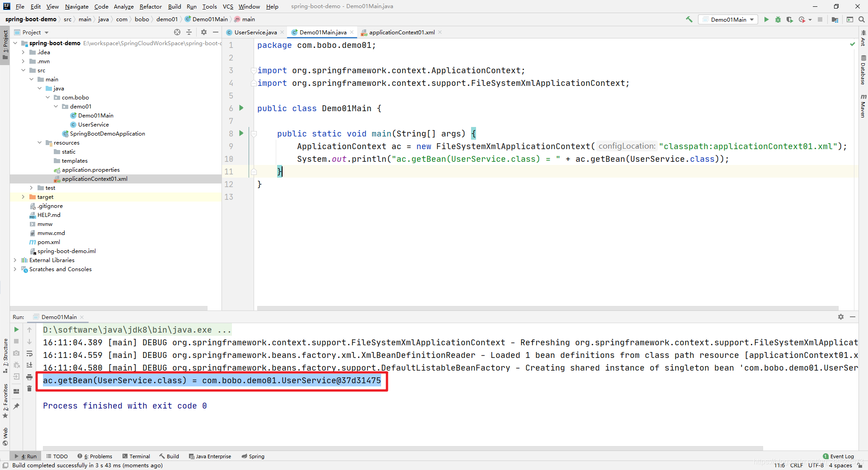
Task: Open the Navigate menu
Action: click(76, 6)
